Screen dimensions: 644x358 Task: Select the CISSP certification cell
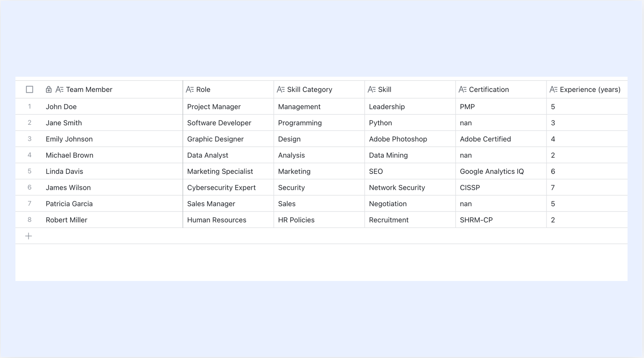pos(501,187)
